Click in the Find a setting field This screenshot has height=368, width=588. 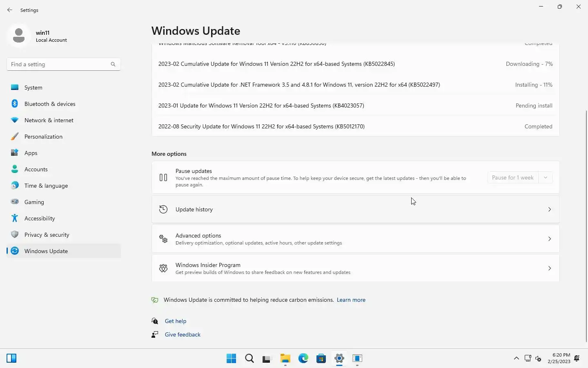click(64, 64)
